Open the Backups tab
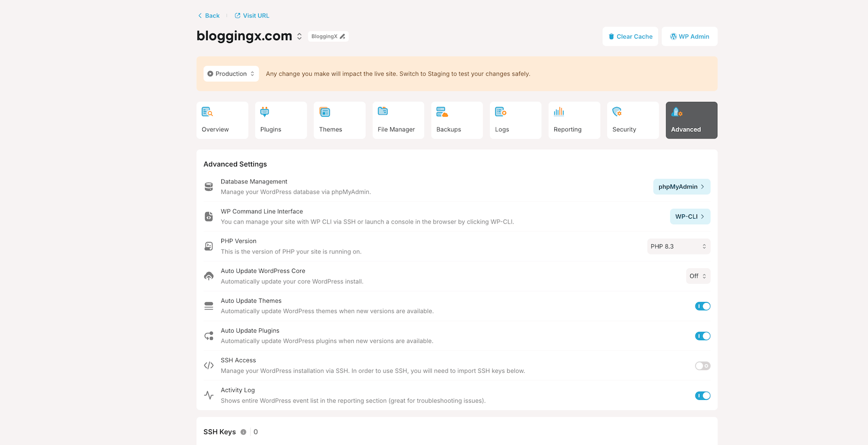Image resolution: width=868 pixels, height=445 pixels. click(x=456, y=120)
